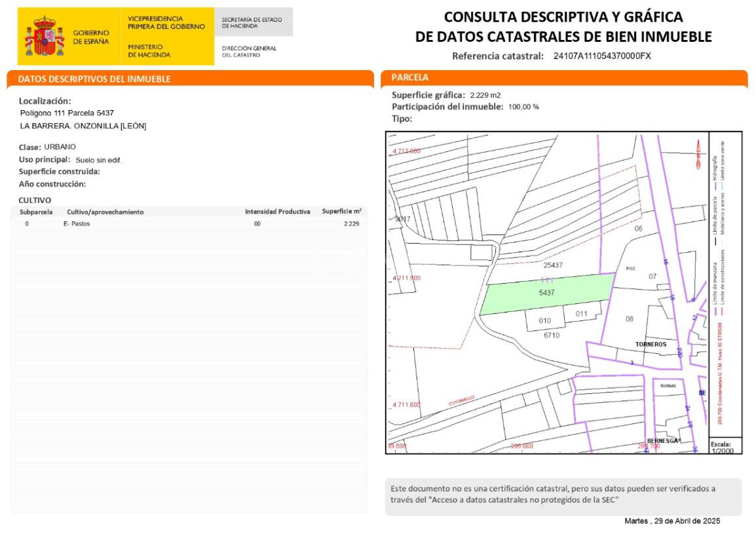Click the Gobierno de España coat of arms

coord(44,37)
